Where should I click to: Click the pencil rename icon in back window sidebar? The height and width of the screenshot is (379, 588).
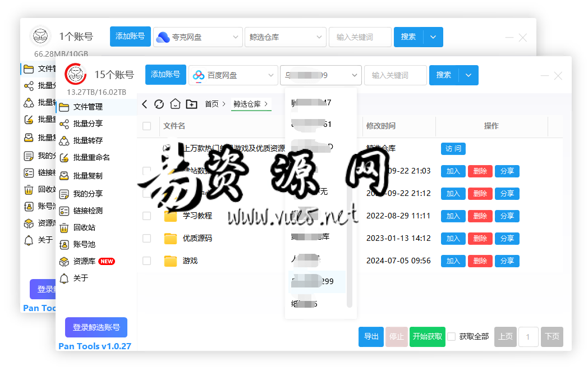click(x=29, y=120)
